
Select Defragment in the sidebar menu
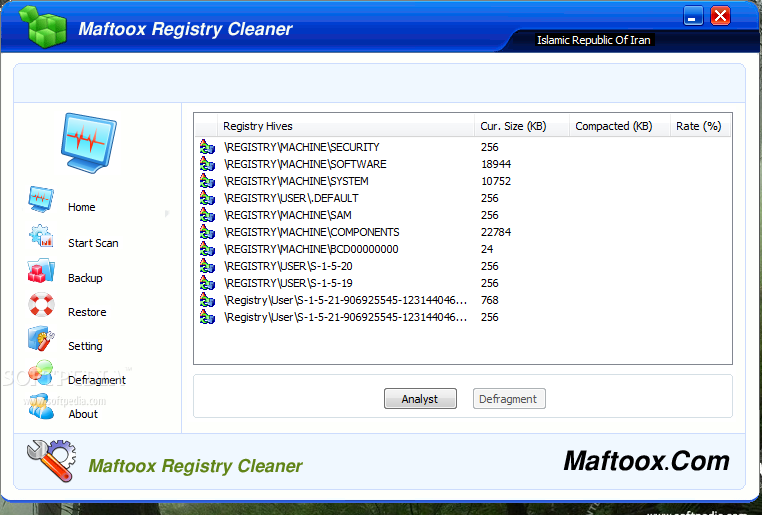97,380
